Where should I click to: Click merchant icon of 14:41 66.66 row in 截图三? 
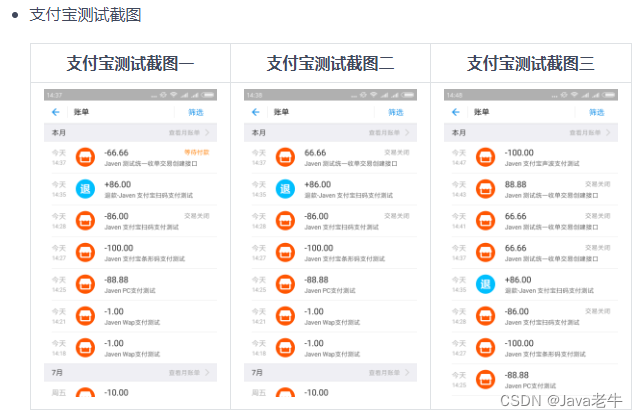[x=485, y=221]
